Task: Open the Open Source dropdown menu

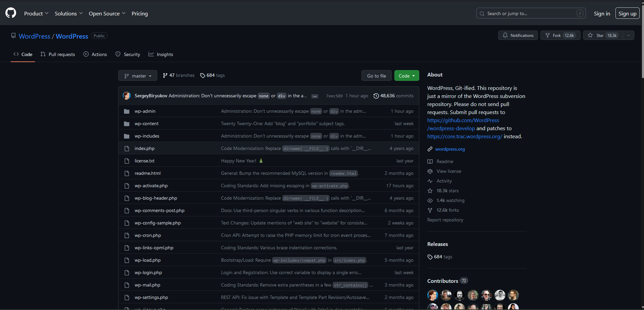Action: tap(107, 13)
